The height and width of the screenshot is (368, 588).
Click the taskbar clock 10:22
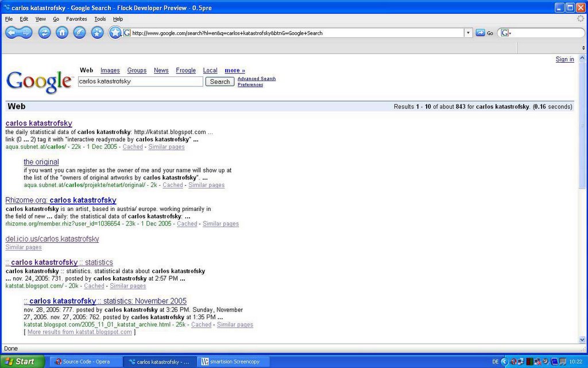(x=575, y=362)
